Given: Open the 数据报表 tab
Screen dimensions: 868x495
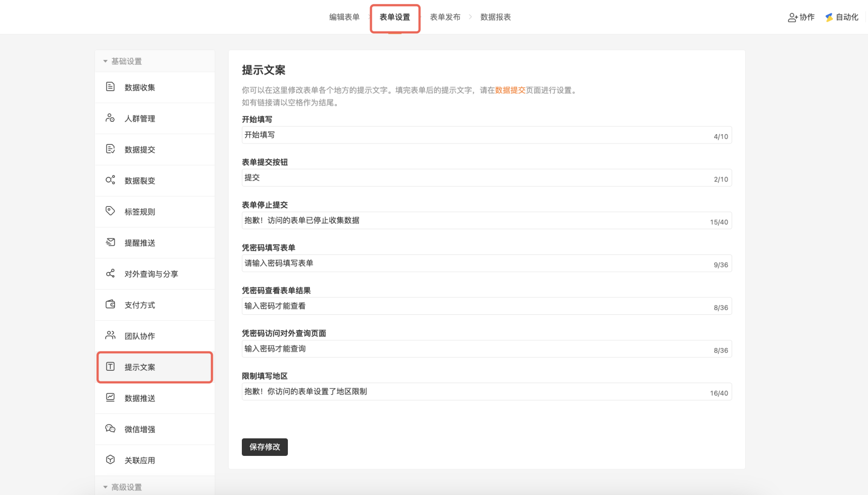Looking at the screenshot, I should click(x=495, y=17).
